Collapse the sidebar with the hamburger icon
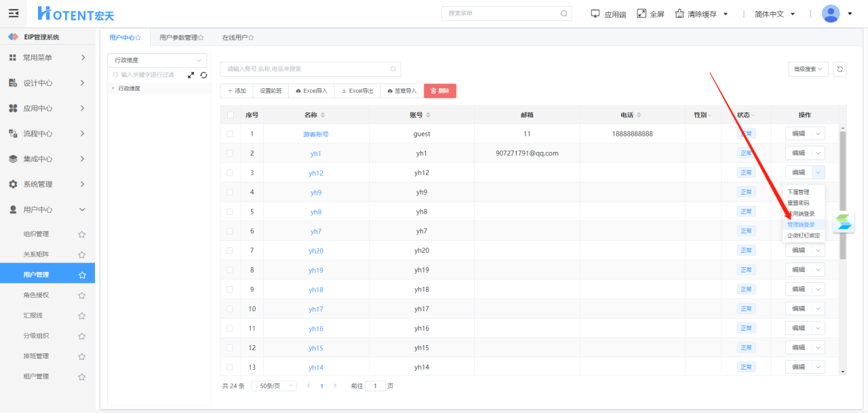Screen dimensions: 868x413 pyautogui.click(x=14, y=14)
